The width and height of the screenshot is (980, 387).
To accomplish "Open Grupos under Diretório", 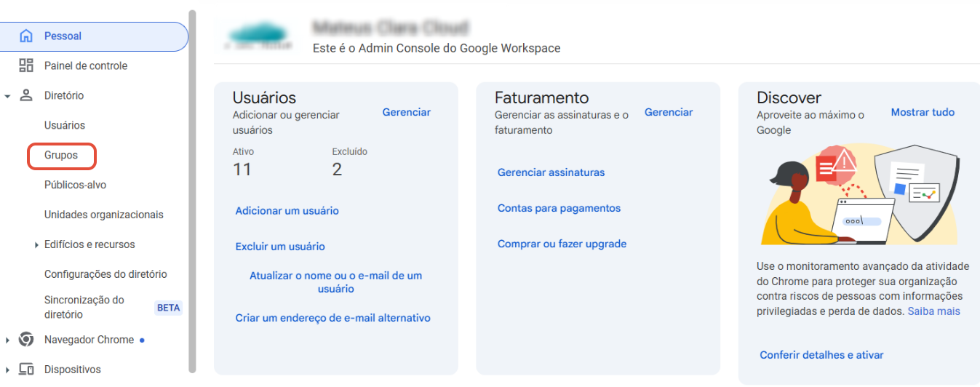I will [61, 156].
